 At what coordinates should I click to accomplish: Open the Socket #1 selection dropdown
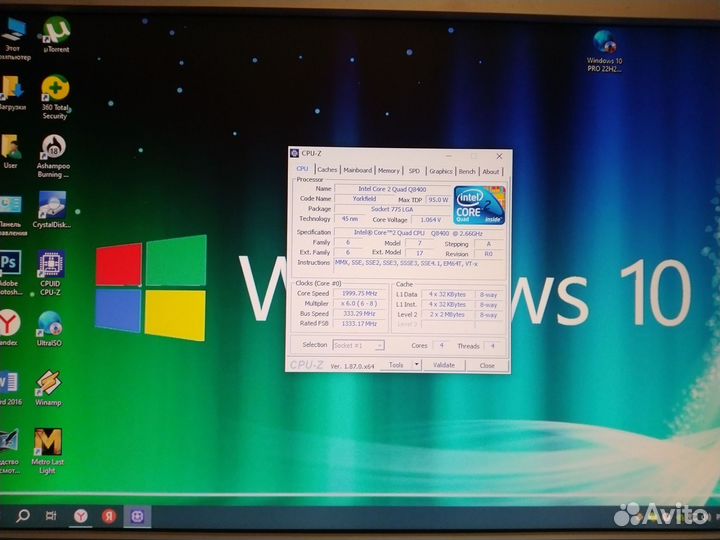pos(358,345)
